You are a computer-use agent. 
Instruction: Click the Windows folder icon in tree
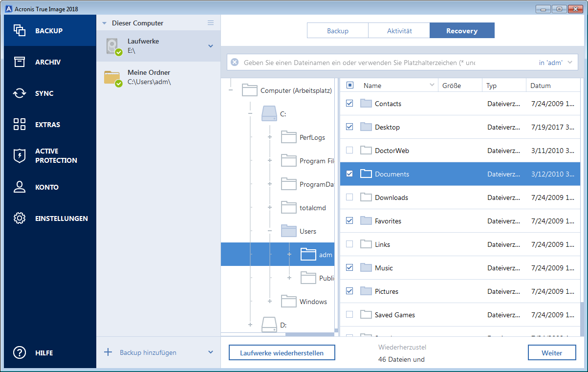288,302
